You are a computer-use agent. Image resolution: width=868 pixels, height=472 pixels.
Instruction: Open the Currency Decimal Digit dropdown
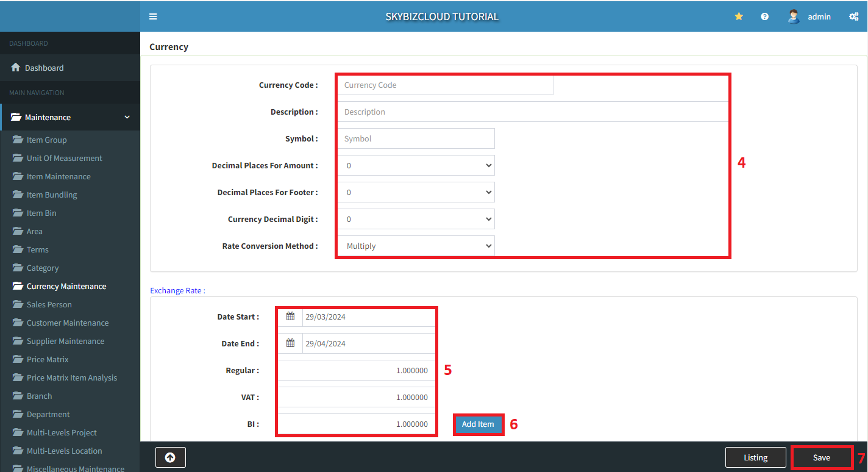click(416, 219)
